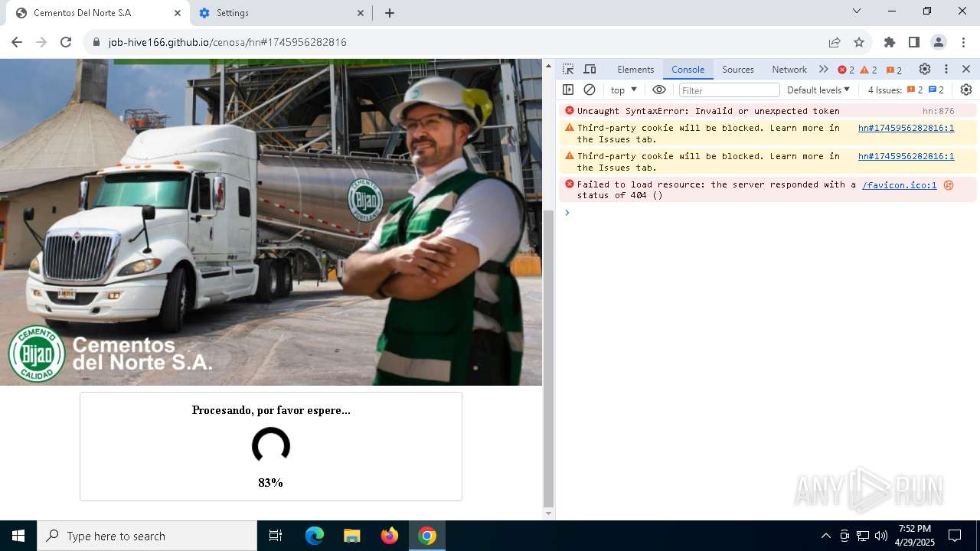
Task: Toggle the browser side panel
Action: click(x=914, y=42)
